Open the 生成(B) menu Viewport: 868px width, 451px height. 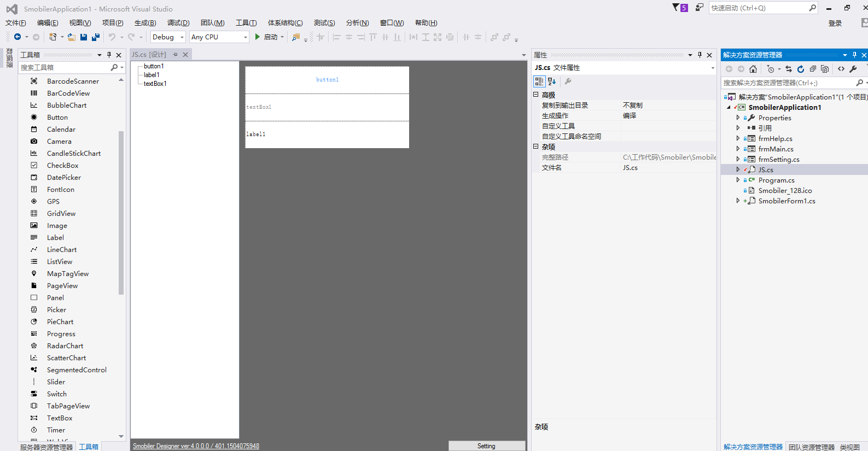click(x=145, y=23)
